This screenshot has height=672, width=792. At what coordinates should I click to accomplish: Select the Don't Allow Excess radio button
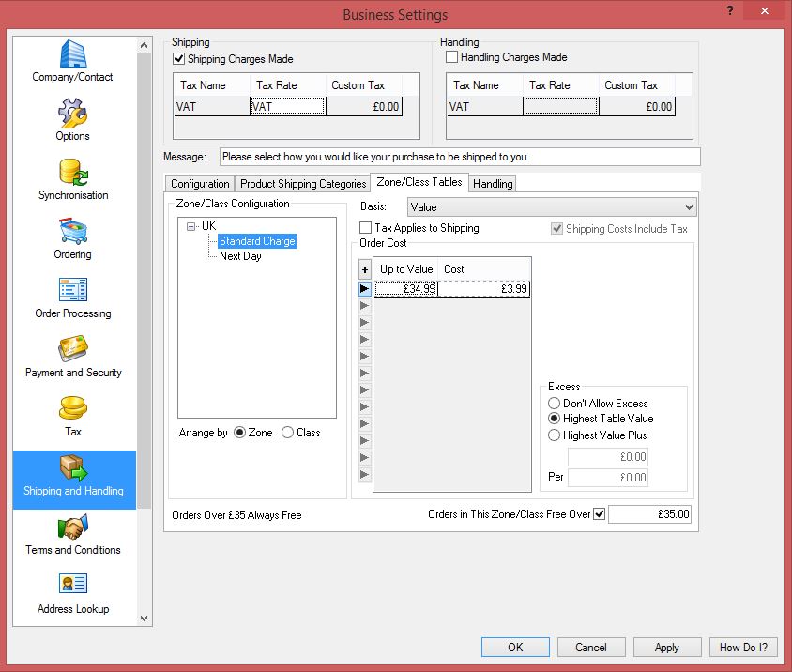tap(555, 404)
